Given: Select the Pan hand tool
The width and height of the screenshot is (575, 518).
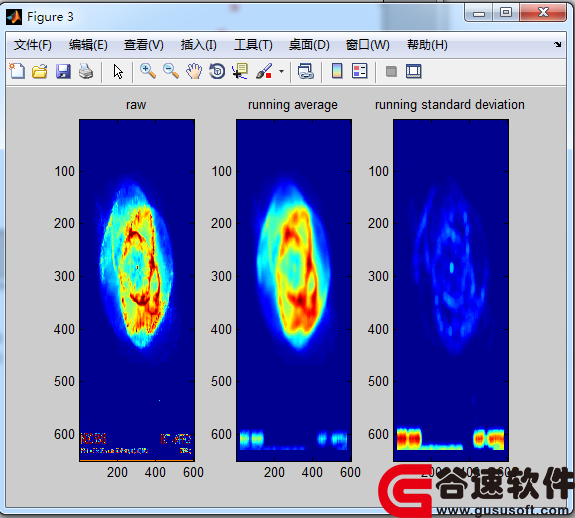Looking at the screenshot, I should tap(194, 71).
